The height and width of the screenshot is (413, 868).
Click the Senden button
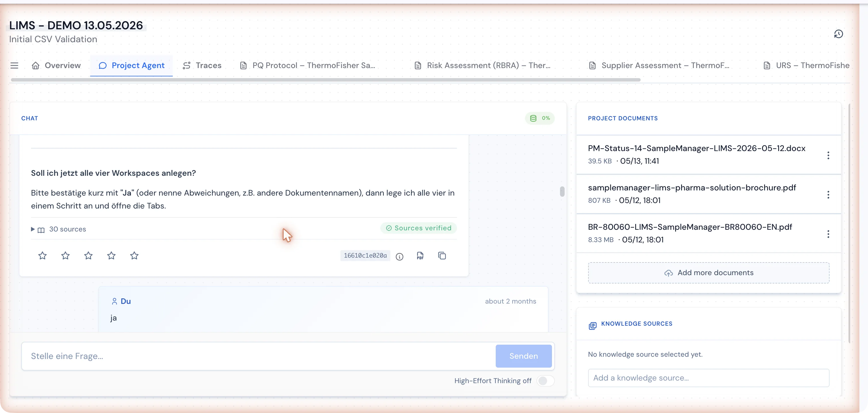tap(523, 356)
